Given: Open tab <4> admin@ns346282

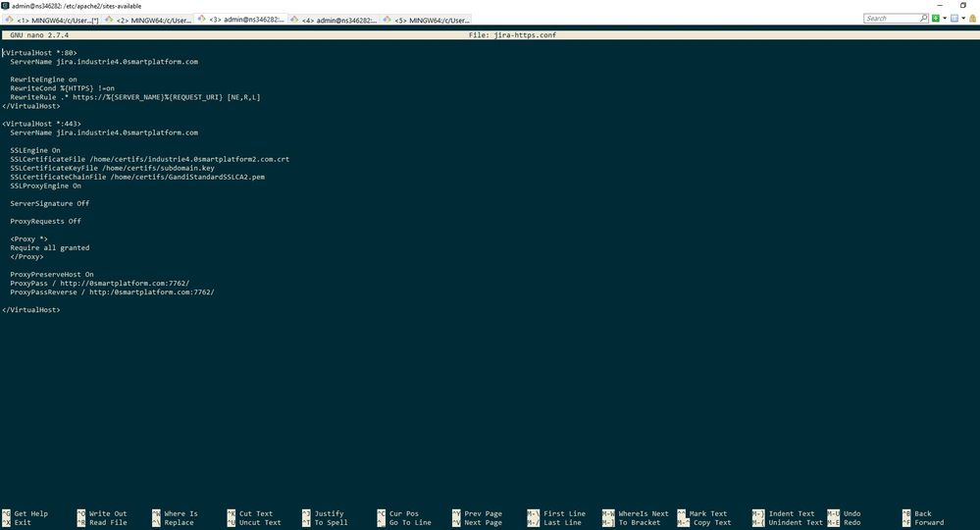Looking at the screenshot, I should point(334,20).
